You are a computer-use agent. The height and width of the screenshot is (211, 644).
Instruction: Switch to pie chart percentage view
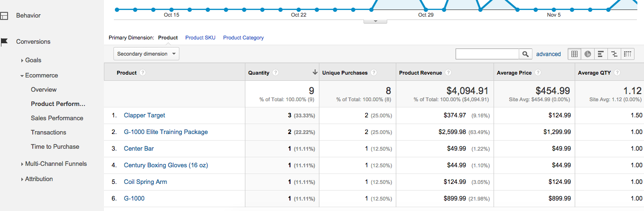588,54
